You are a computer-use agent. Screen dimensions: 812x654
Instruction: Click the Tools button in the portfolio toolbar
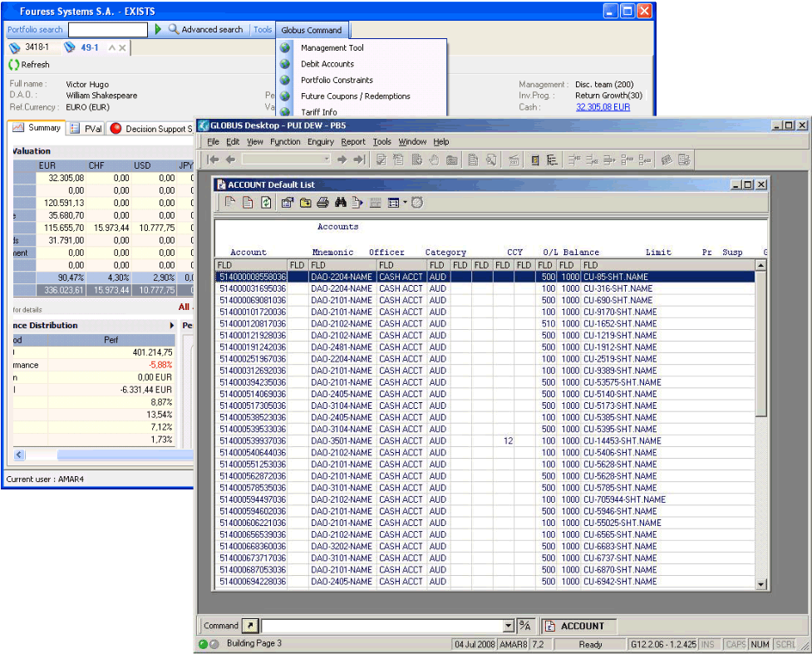point(263,30)
